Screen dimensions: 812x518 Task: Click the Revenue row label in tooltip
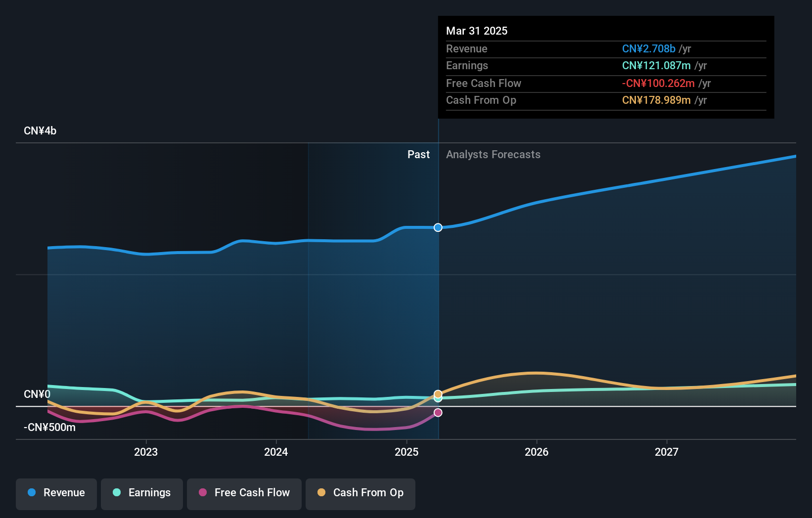(x=466, y=49)
